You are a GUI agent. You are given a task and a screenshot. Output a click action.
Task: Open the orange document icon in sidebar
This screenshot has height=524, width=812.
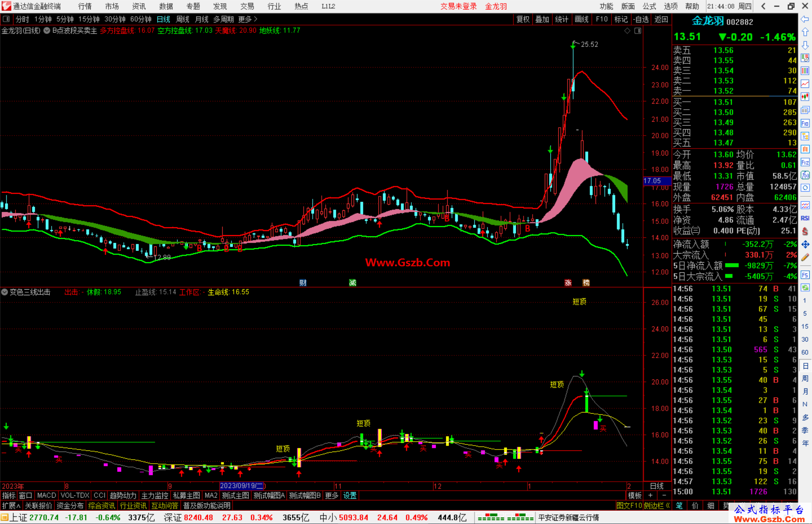(805, 149)
